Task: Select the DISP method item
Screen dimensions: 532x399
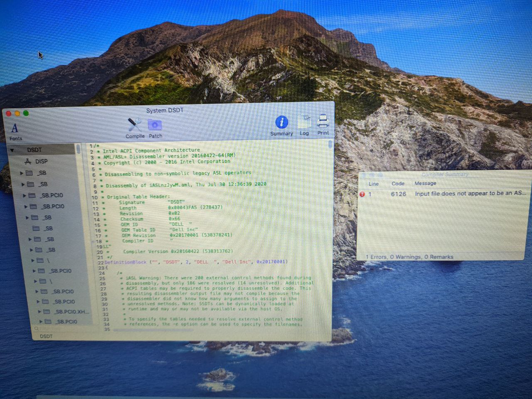Action: click(x=37, y=161)
